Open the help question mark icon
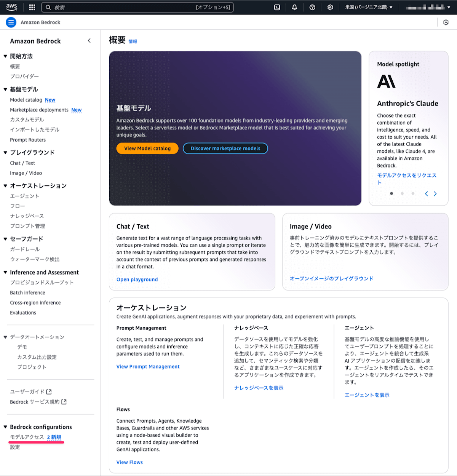The height and width of the screenshot is (476, 457). 312,7
